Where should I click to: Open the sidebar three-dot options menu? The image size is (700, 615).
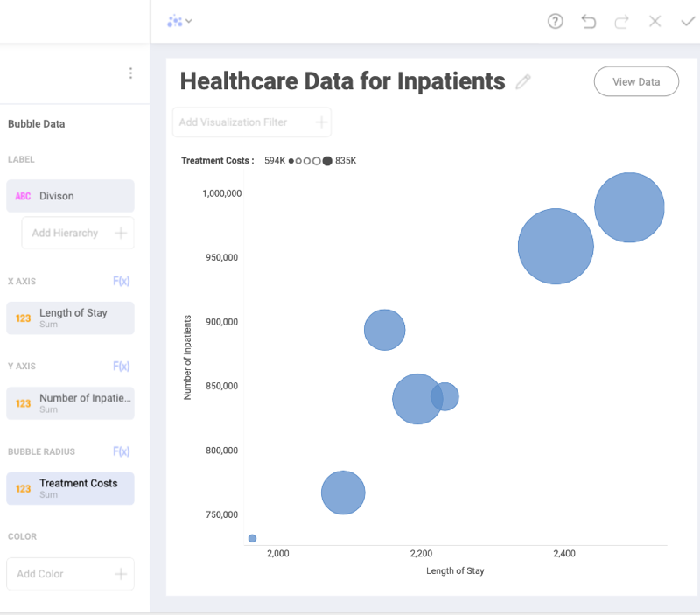click(130, 73)
